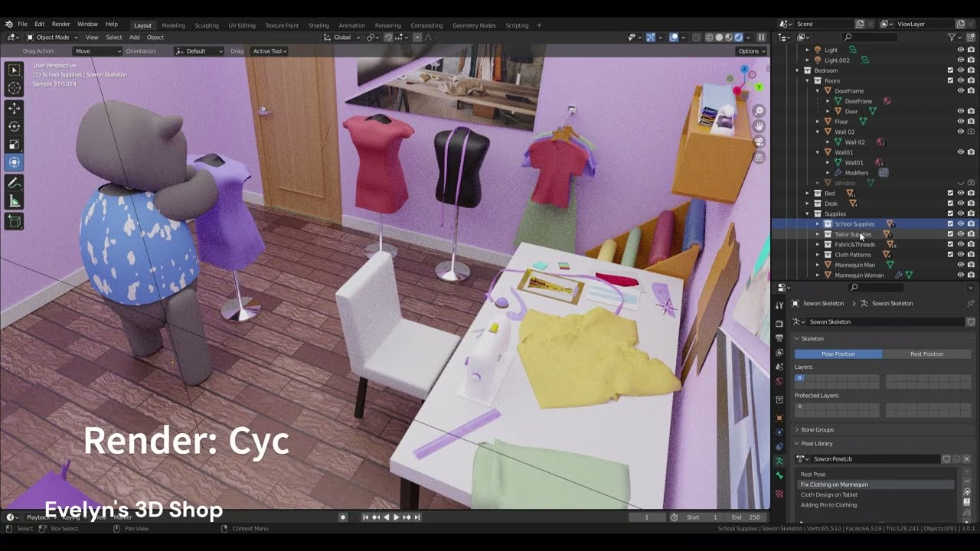Uncheck Bedroom collection exclude checkbox
The width and height of the screenshot is (980, 551).
[951, 70]
